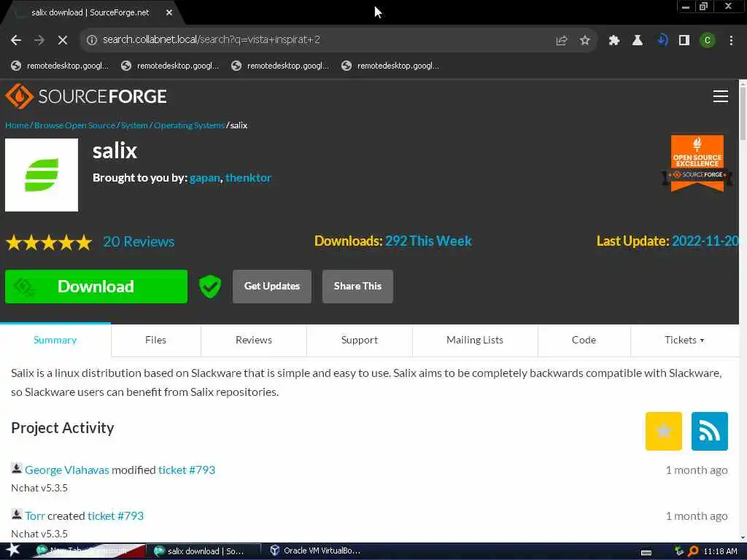Click George Vlahavas user avatar icon
Viewport: 747px width, 560px height.
[17, 469]
